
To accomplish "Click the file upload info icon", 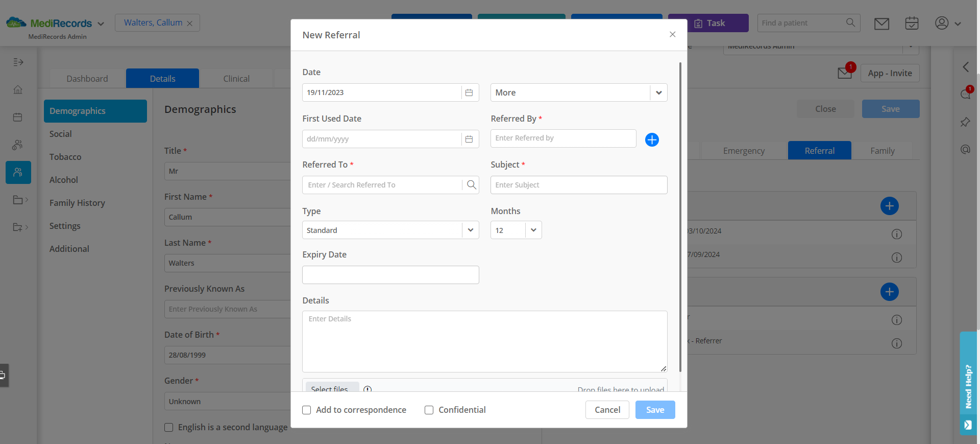I will (x=367, y=389).
